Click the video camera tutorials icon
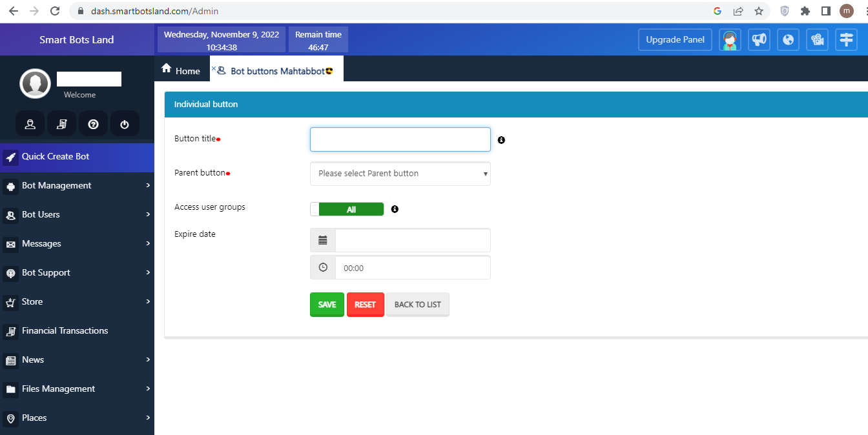The image size is (868, 435). [817, 39]
